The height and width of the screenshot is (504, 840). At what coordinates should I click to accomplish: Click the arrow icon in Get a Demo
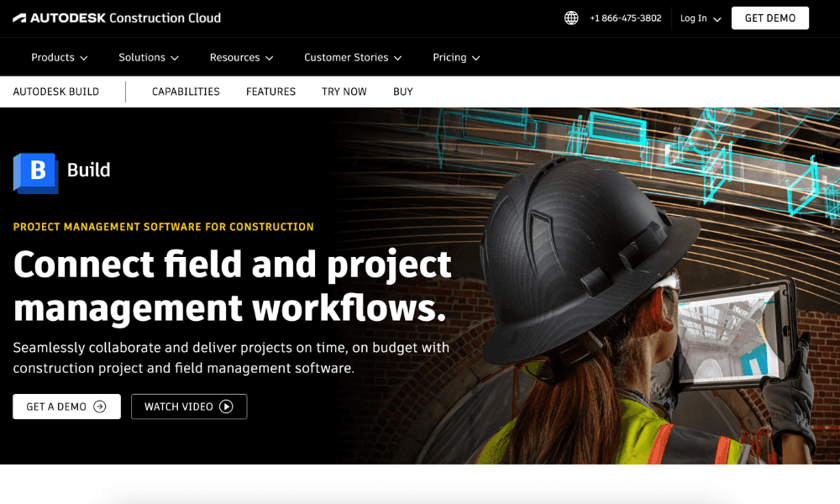point(100,407)
